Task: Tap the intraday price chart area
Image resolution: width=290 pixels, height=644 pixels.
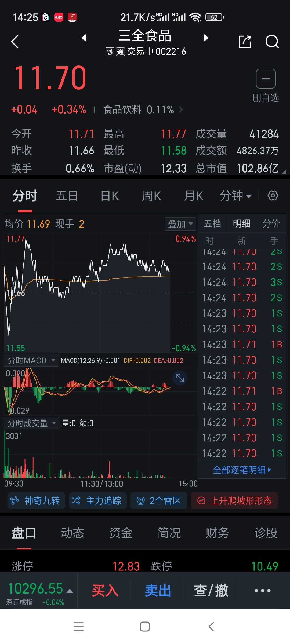Action: 101,293
